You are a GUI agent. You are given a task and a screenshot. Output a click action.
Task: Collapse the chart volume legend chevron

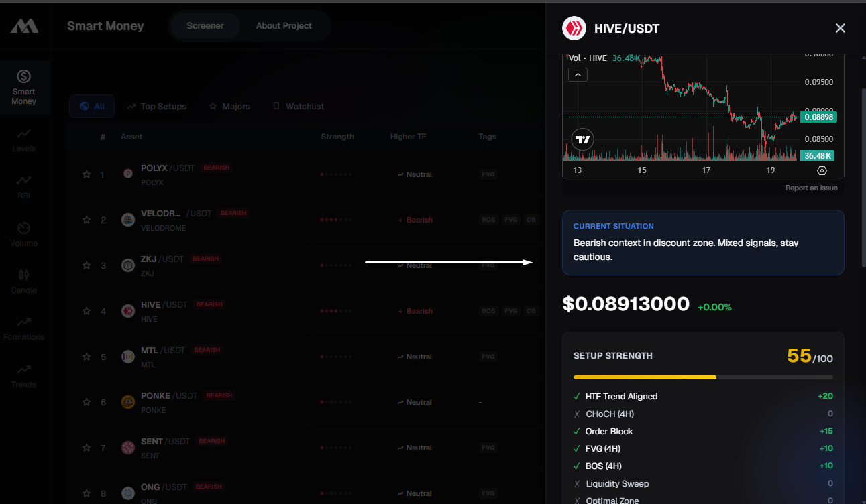578,74
